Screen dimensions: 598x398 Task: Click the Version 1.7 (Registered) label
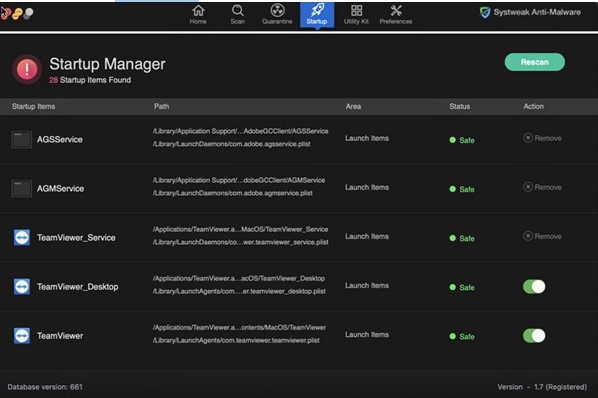[x=542, y=387]
